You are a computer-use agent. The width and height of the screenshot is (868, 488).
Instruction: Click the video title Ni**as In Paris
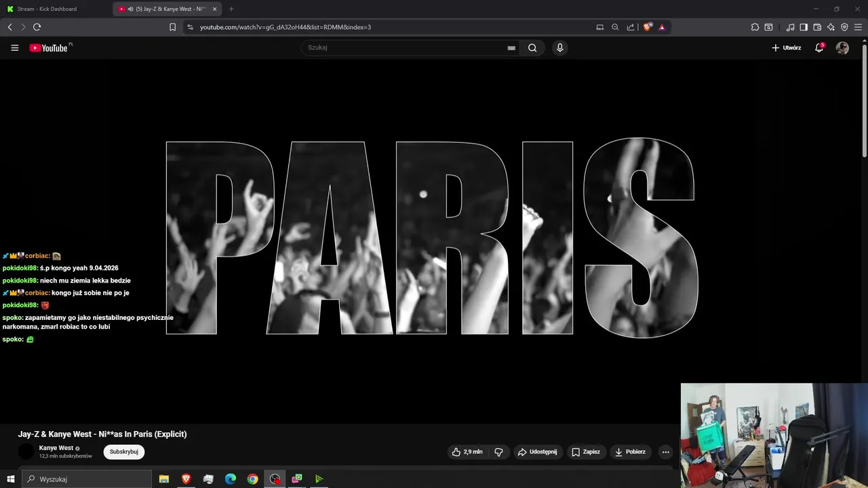click(102, 434)
